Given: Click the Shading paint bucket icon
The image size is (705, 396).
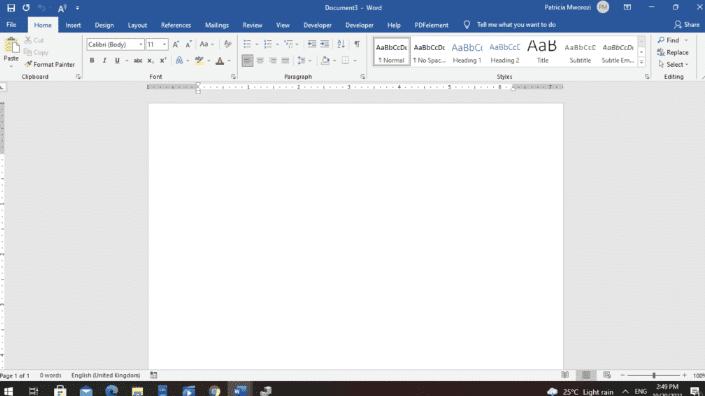Looking at the screenshot, I should 325,60.
